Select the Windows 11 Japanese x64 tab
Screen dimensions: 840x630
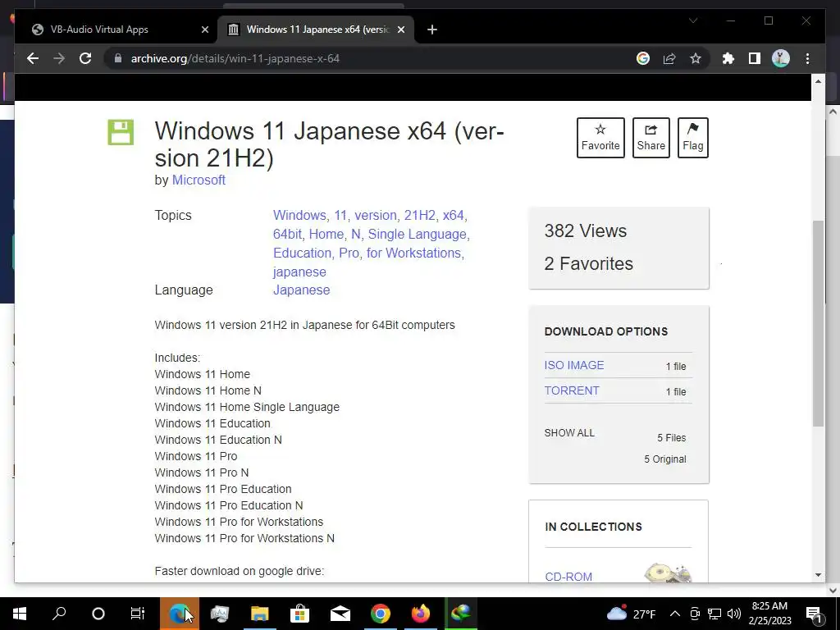(316, 30)
